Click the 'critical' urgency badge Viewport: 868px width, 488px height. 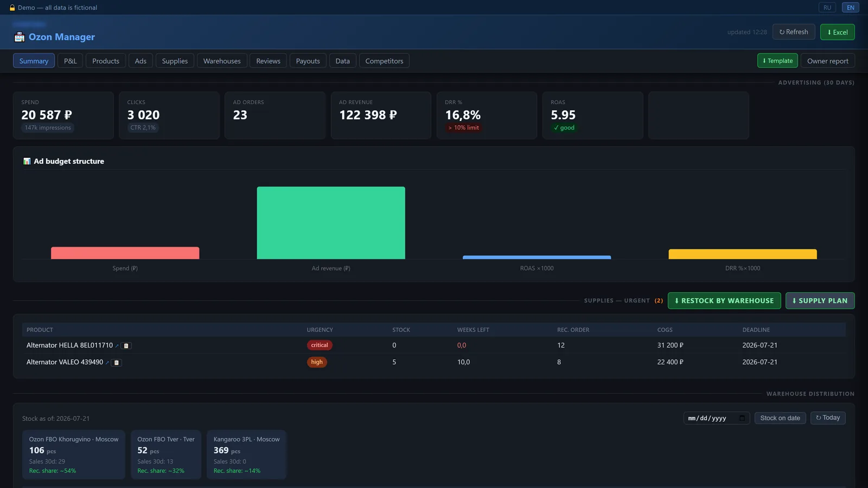tap(320, 345)
